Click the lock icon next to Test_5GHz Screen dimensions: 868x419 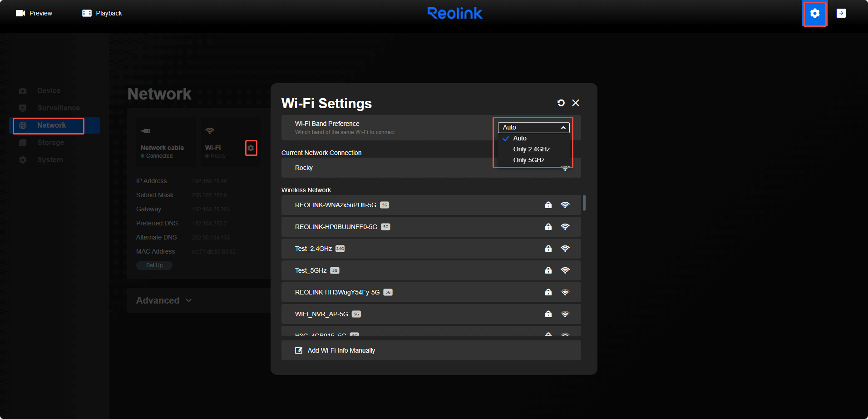pyautogui.click(x=548, y=270)
